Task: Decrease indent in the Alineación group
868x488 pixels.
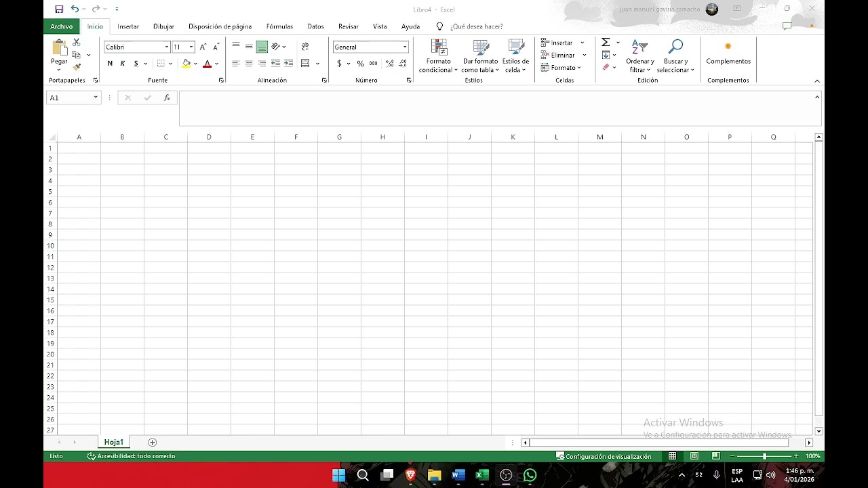Action: click(275, 64)
